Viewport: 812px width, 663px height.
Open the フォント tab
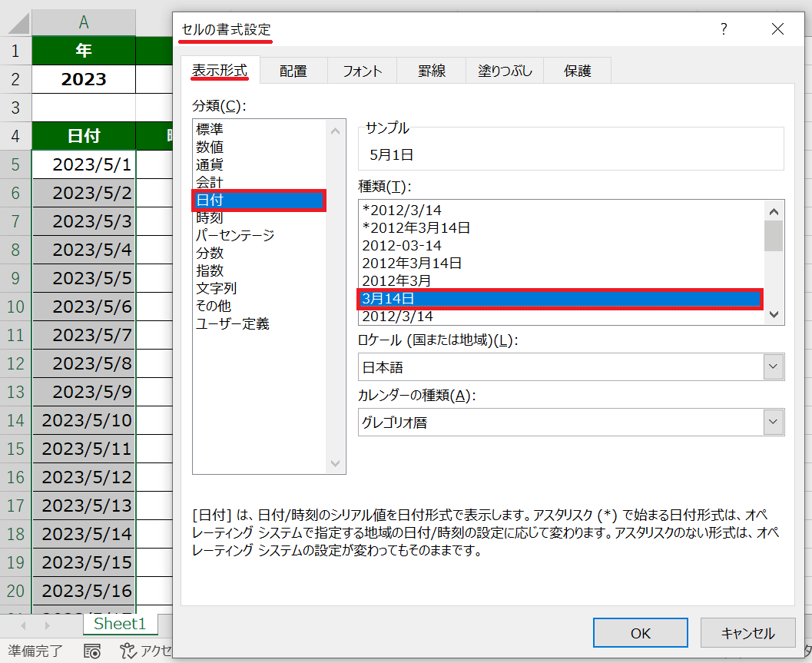point(362,71)
